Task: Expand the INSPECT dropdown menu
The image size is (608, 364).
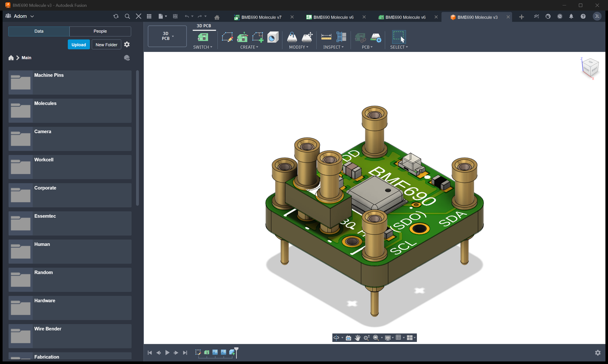Action: point(333,47)
